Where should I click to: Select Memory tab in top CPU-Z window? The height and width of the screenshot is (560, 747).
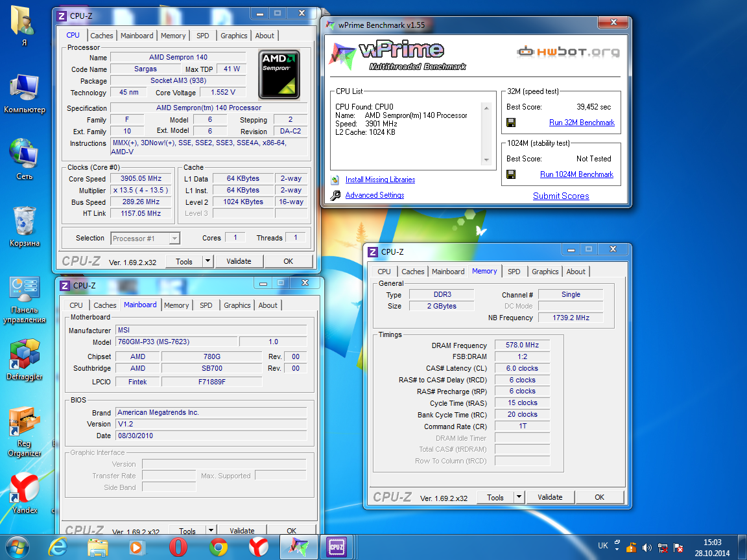(173, 36)
